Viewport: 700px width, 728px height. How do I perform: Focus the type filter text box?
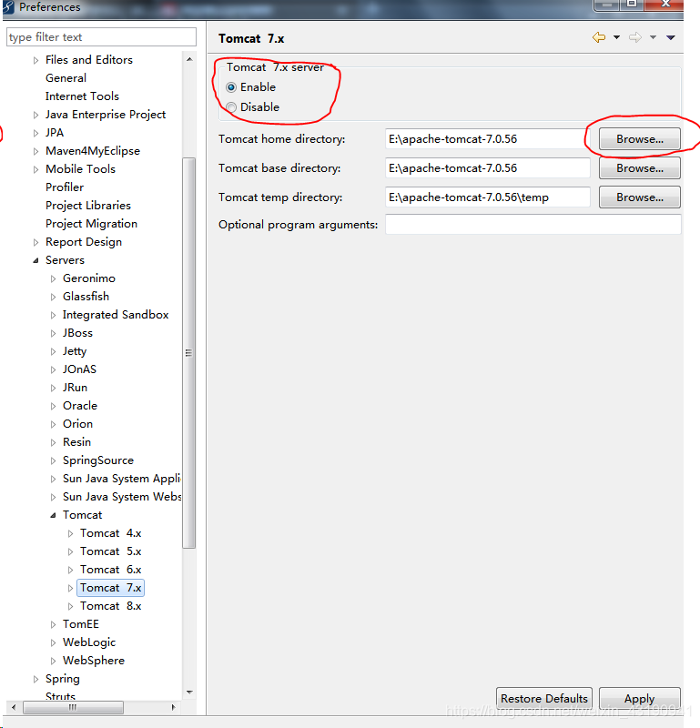pos(101,37)
